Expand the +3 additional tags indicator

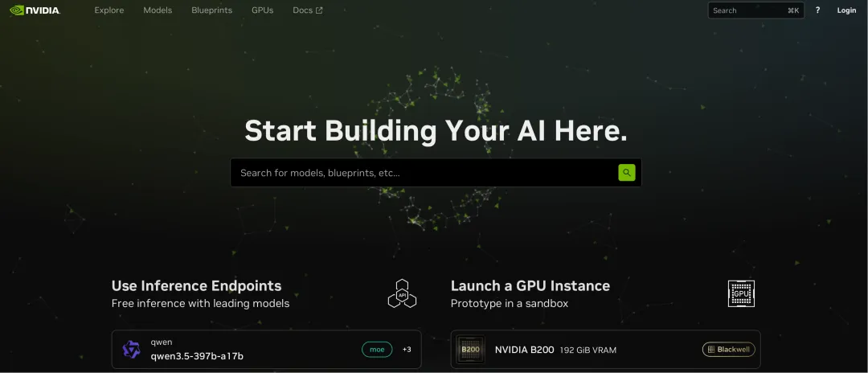click(407, 349)
